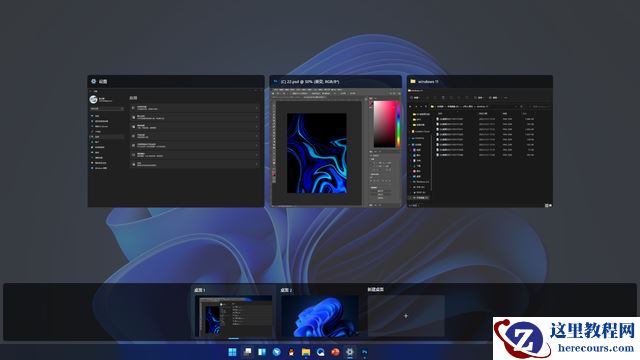Launch the blue bird app in taskbar
The width and height of the screenshot is (640, 360).
click(x=277, y=352)
